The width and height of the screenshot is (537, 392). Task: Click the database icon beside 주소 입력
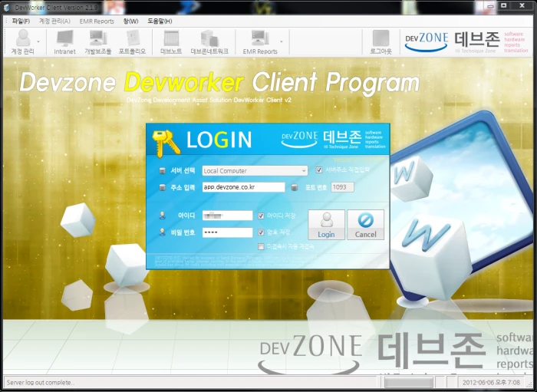tap(163, 187)
